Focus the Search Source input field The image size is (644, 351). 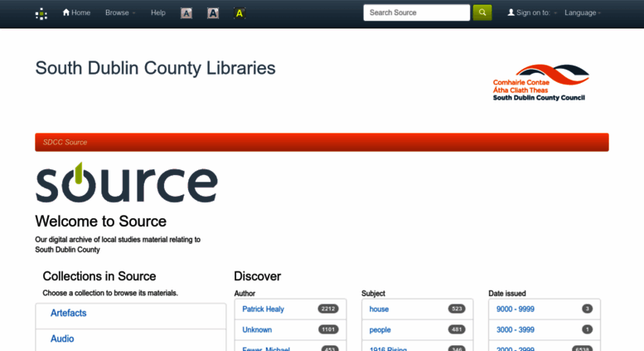point(416,12)
